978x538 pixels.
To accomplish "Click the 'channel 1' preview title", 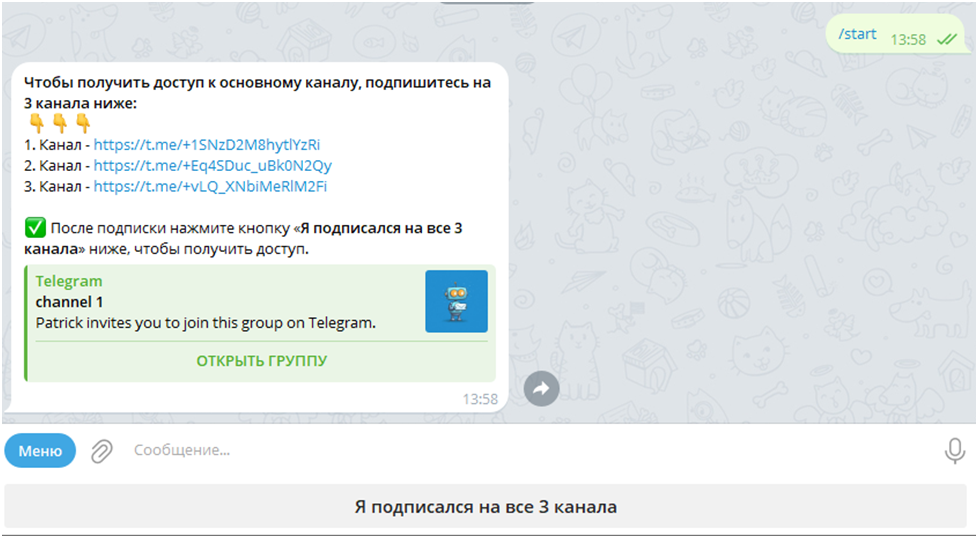I will pos(69,302).
